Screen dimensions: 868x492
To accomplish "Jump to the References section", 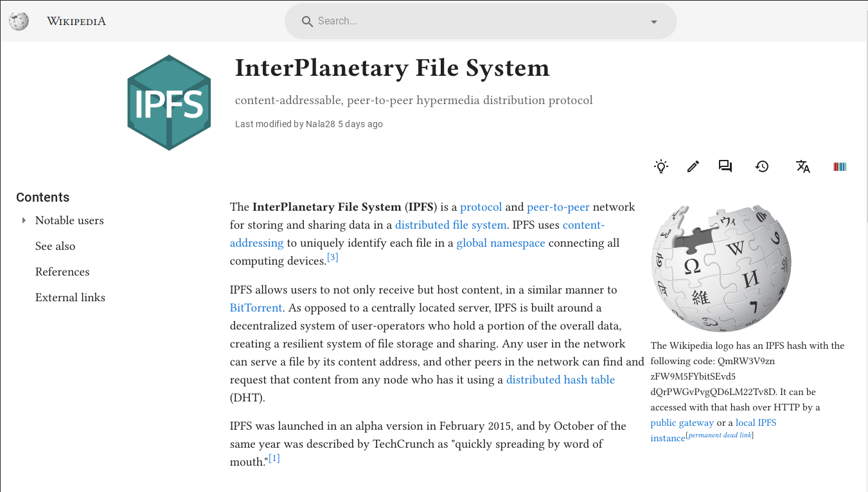I will [62, 272].
